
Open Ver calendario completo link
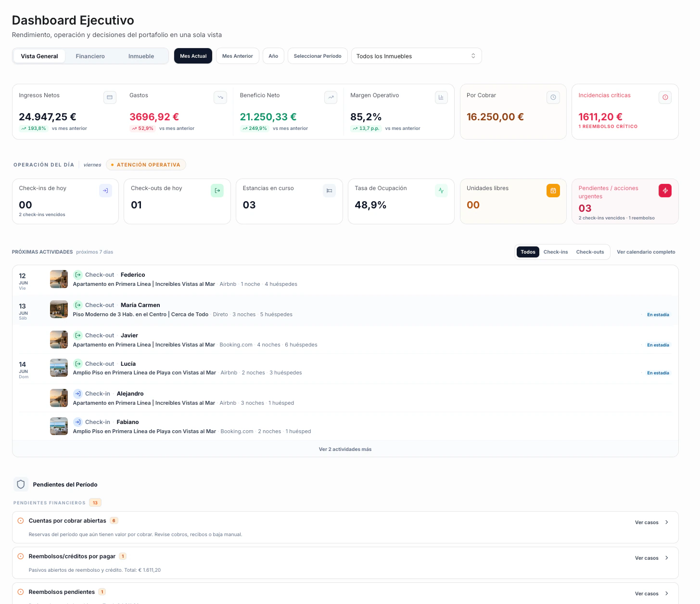[646, 252]
